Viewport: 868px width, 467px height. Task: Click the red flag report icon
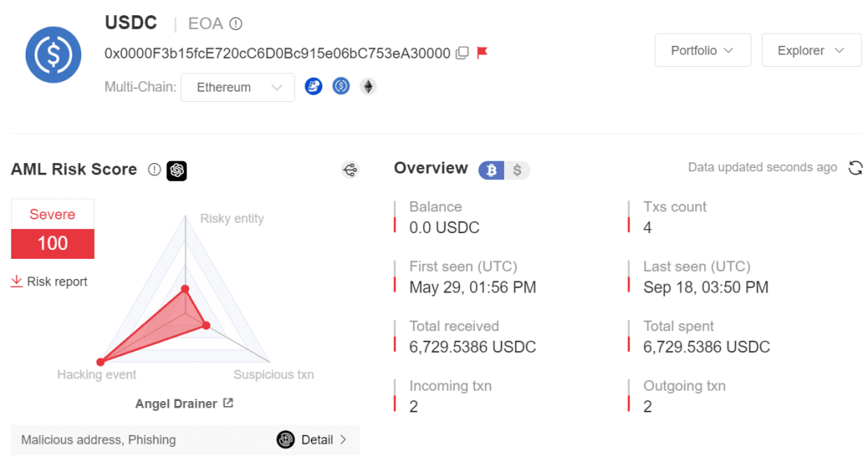click(x=482, y=53)
